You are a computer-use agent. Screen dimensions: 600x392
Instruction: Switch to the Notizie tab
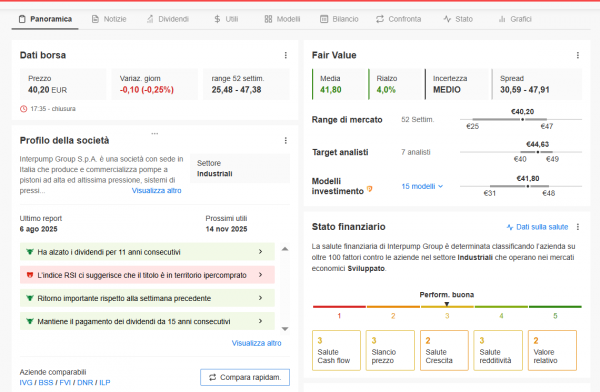click(109, 19)
